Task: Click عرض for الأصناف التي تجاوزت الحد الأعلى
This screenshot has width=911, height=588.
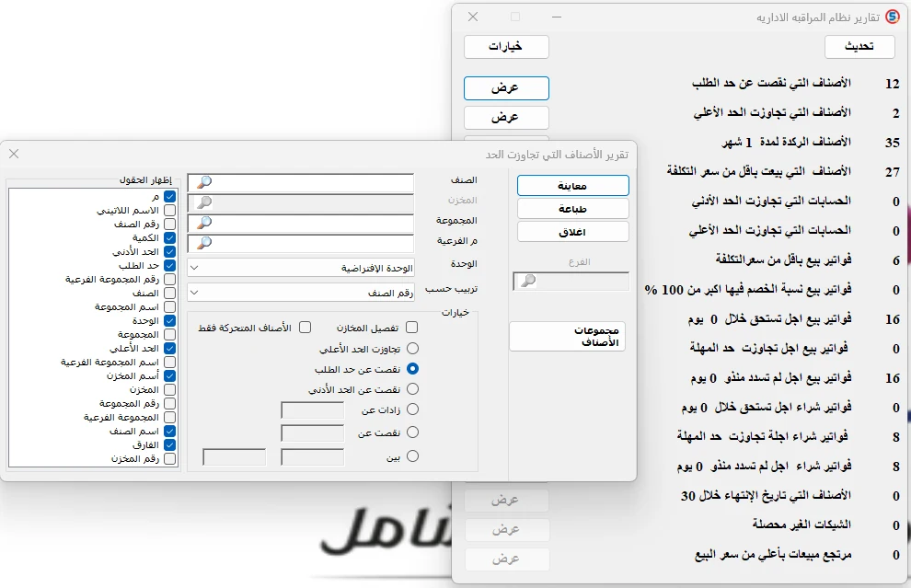Action: [x=507, y=118]
